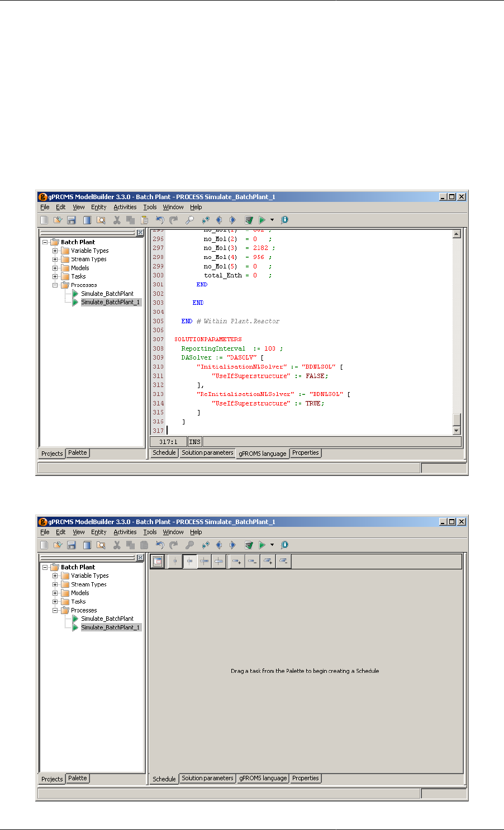Collapse Batch Plant root in Schedule window
This screenshot has height=830, width=504.
point(45,567)
